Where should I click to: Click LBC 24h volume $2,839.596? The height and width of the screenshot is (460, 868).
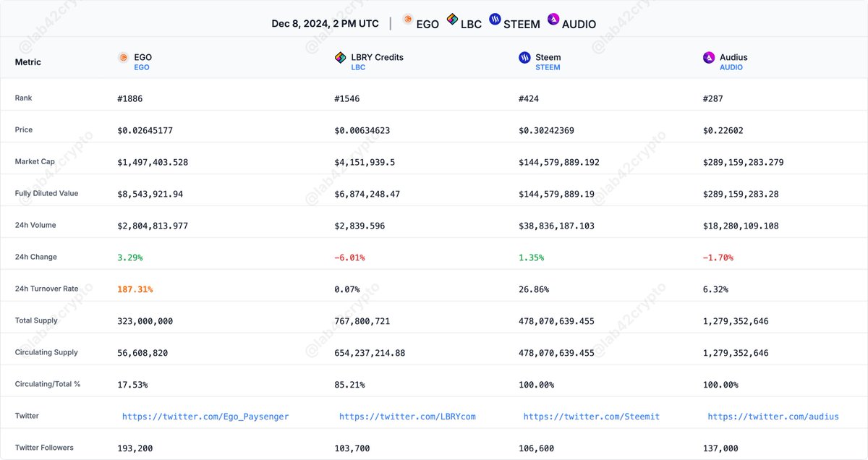(359, 226)
